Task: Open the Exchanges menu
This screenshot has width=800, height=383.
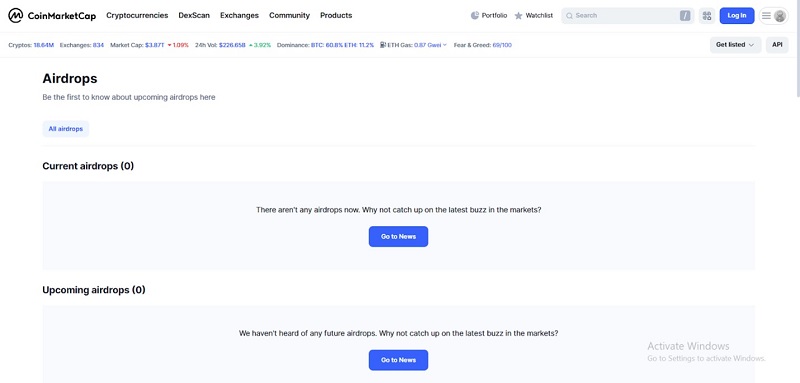Action: [239, 15]
